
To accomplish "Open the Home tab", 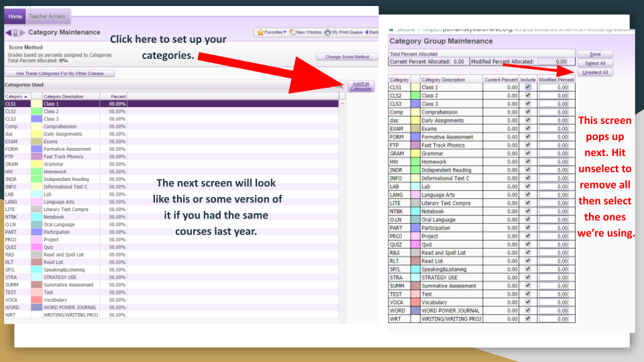I will [15, 16].
